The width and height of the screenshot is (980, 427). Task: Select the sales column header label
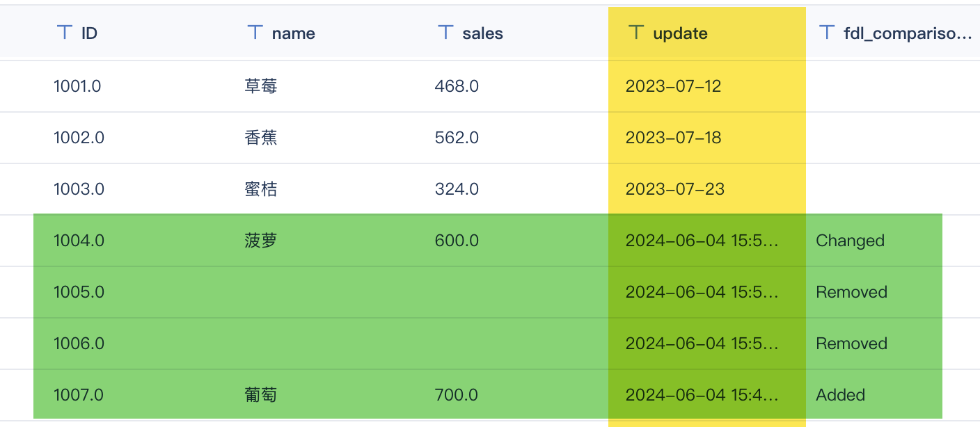pyautogui.click(x=482, y=33)
